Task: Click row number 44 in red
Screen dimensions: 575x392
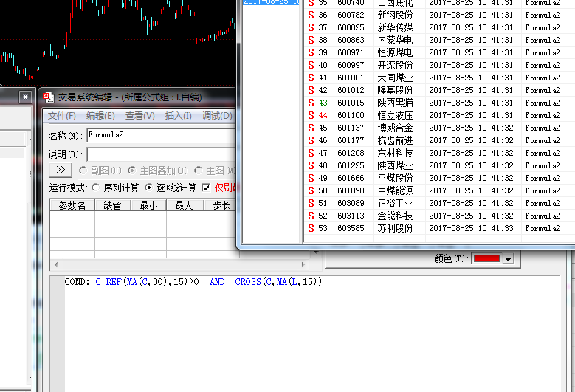Action: (323, 115)
